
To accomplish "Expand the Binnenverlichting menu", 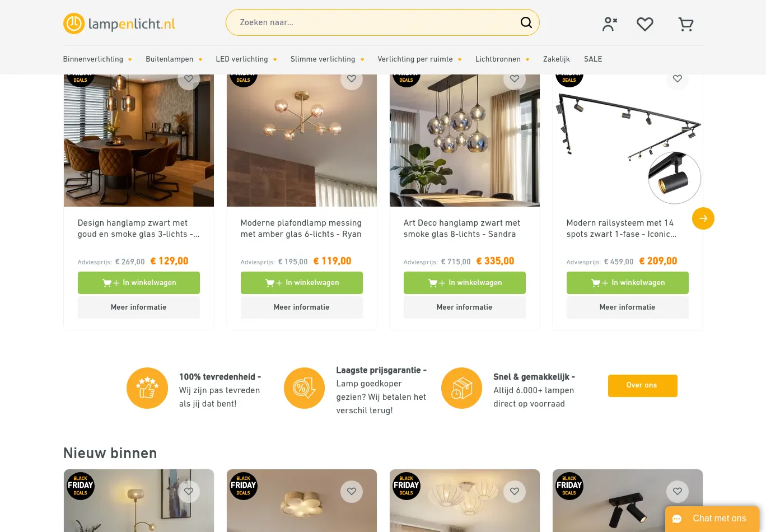I will point(97,59).
